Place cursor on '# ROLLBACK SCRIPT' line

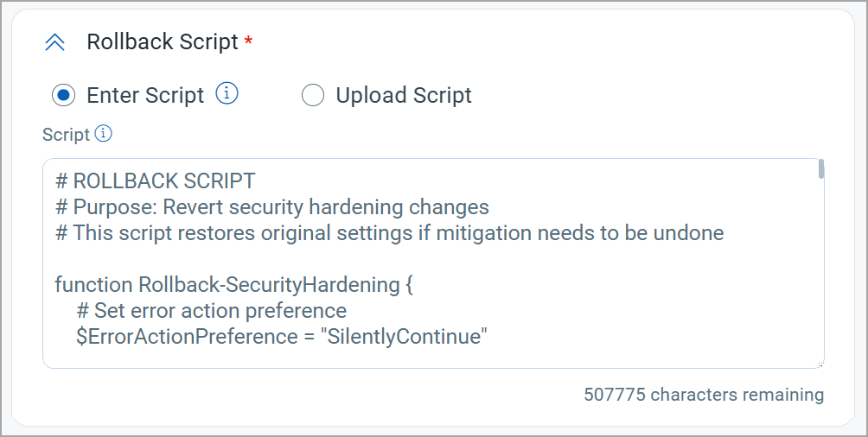point(156,180)
